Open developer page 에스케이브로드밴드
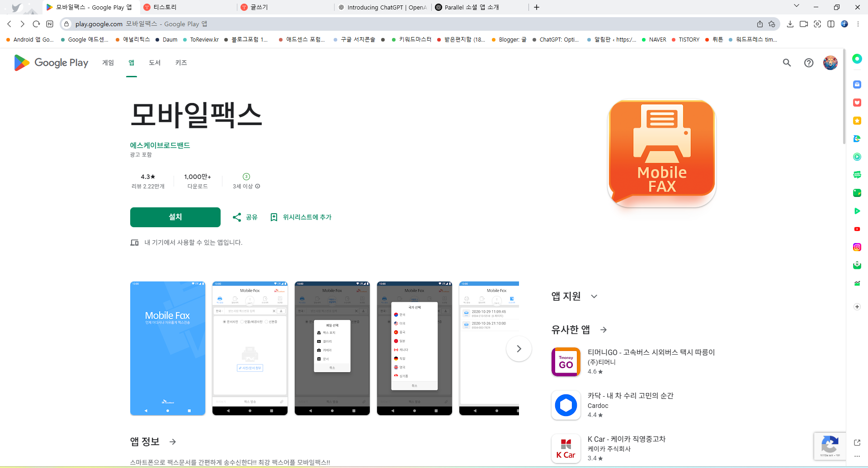The height and width of the screenshot is (468, 868). tap(160, 145)
